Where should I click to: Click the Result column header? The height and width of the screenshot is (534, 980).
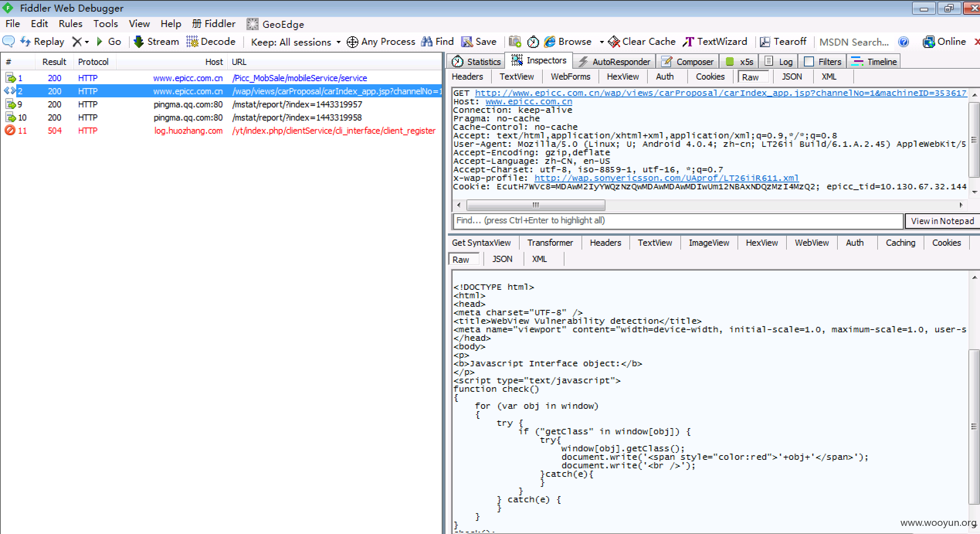click(54, 62)
